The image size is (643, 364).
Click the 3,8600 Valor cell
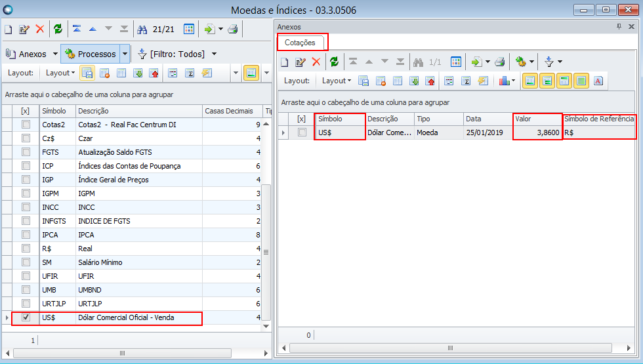[537, 132]
